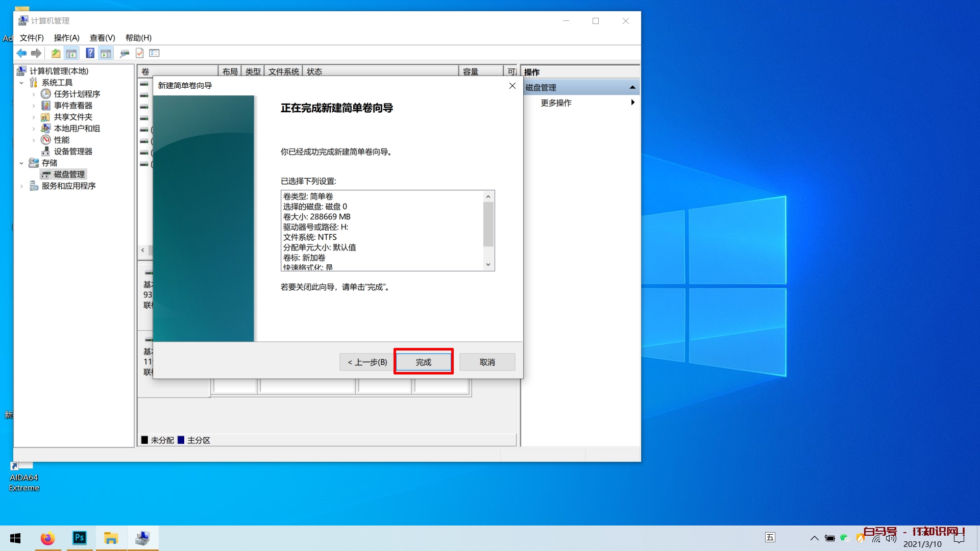
Task: Click the 上一步(B) button
Action: pos(367,362)
